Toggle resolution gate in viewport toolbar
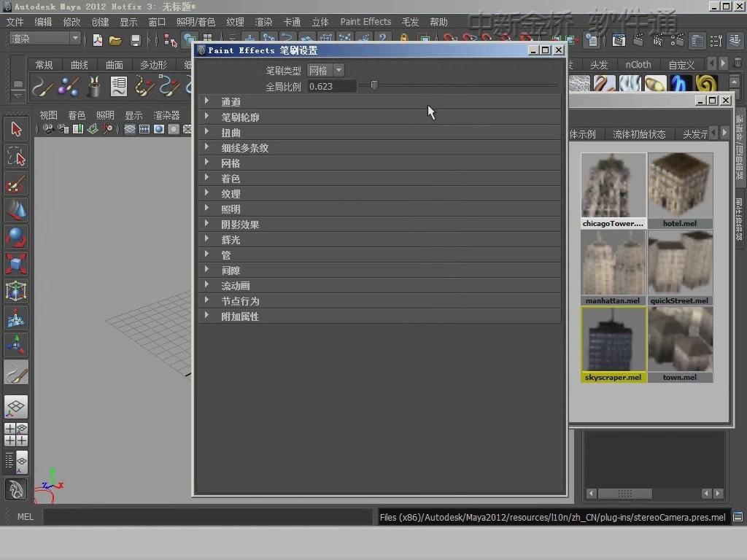 click(x=159, y=129)
